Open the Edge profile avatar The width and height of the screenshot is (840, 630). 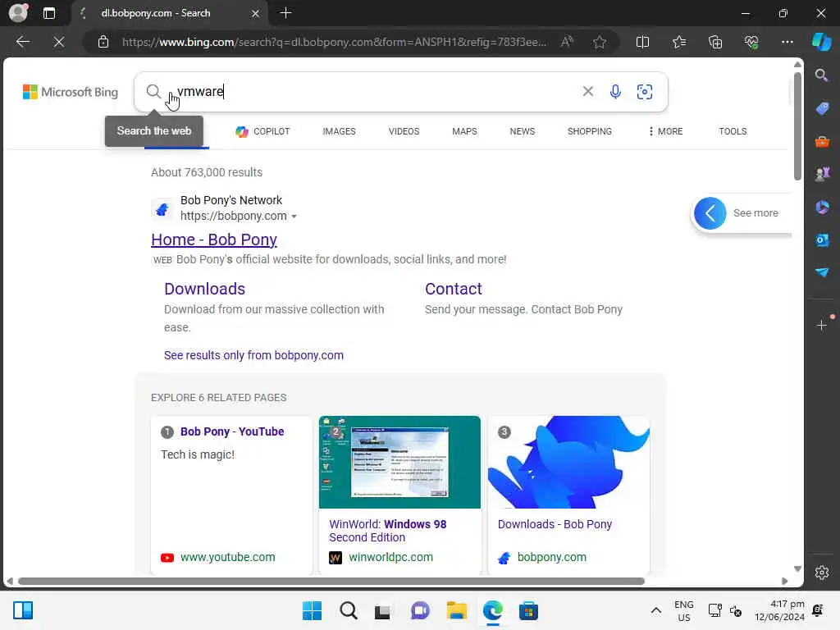(18, 13)
